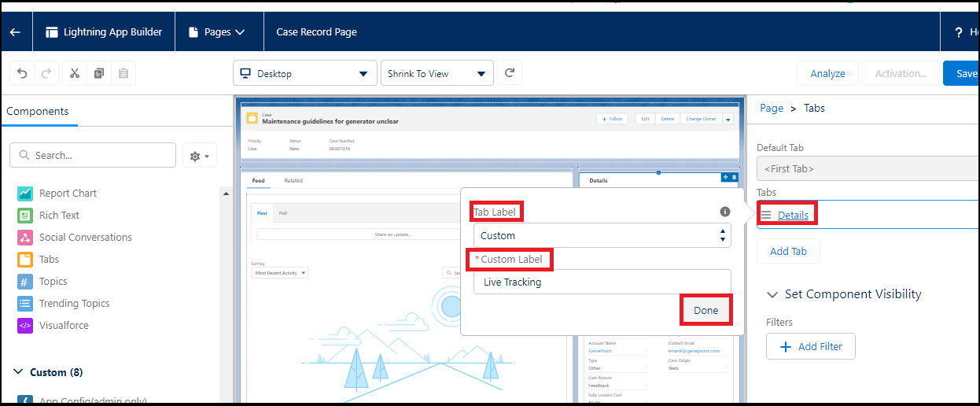Open the Most Recent Activity sort dropdown
This screenshot has width=980, height=406.
pyautogui.click(x=280, y=273)
